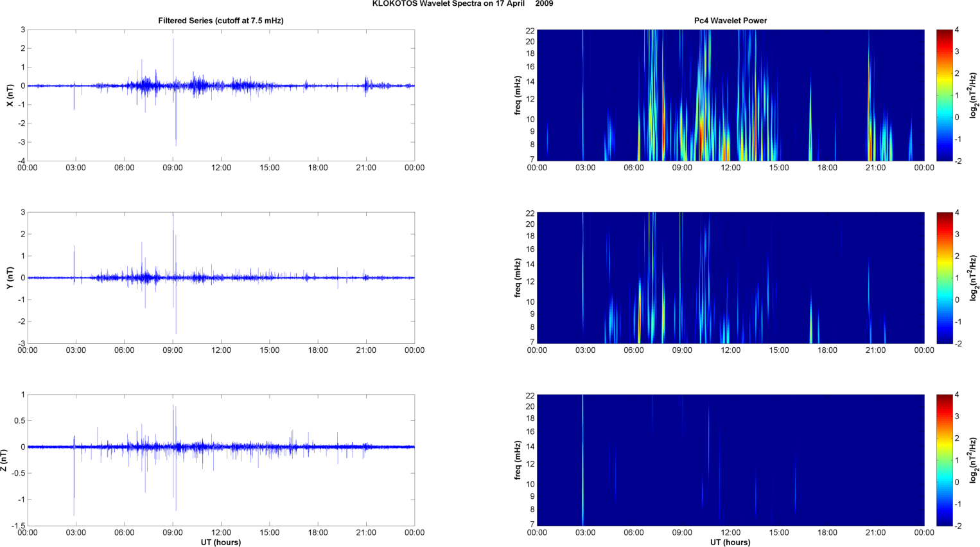Image resolution: width=980 pixels, height=547 pixels.
Task: Click the KLOKOTOS Wavelet Spectra figure title
Action: [x=462, y=4]
